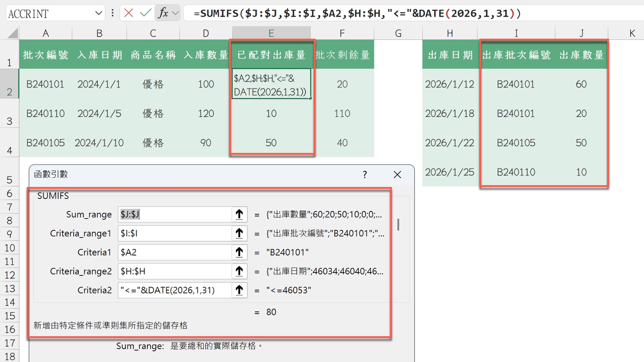Close the 函數引數 dialog
Screen dimensions: 644x362
[x=397, y=175]
